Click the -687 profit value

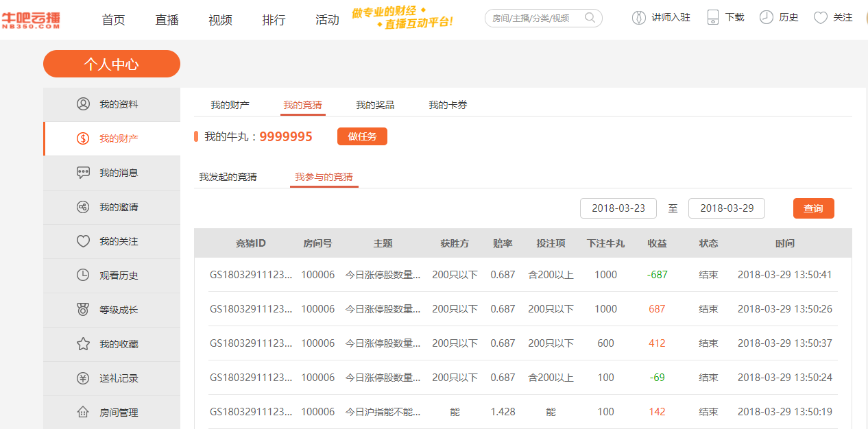click(657, 275)
